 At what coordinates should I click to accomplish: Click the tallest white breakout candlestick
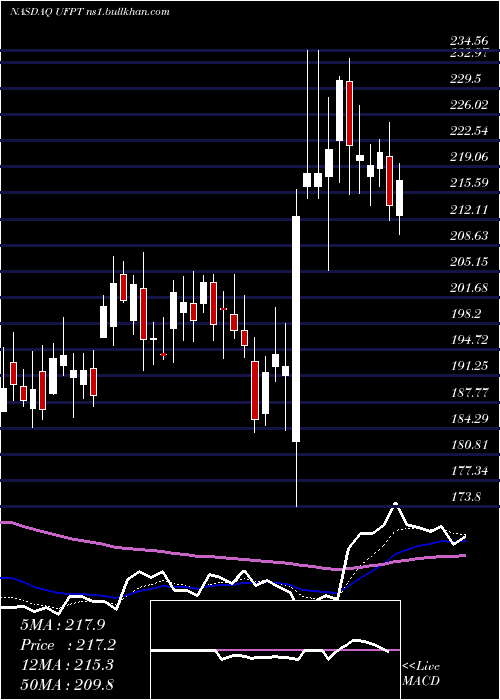click(296, 329)
